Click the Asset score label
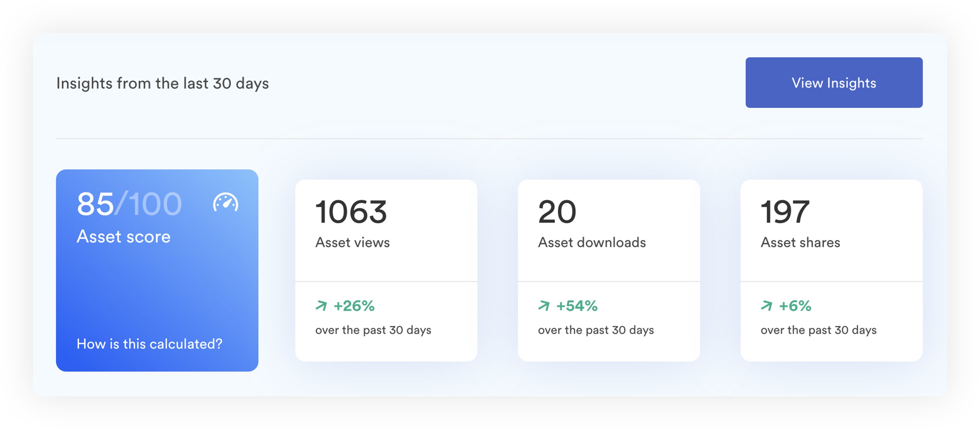Viewport: 980px width, 429px height. [x=124, y=237]
